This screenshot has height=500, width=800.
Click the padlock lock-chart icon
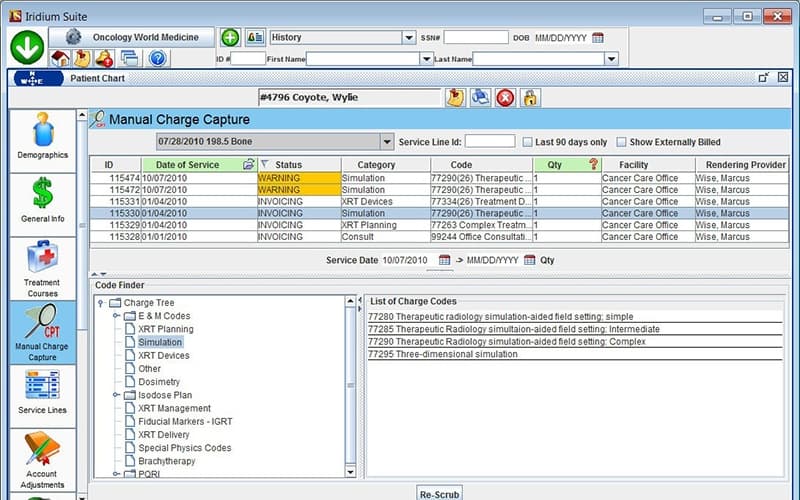coord(530,97)
